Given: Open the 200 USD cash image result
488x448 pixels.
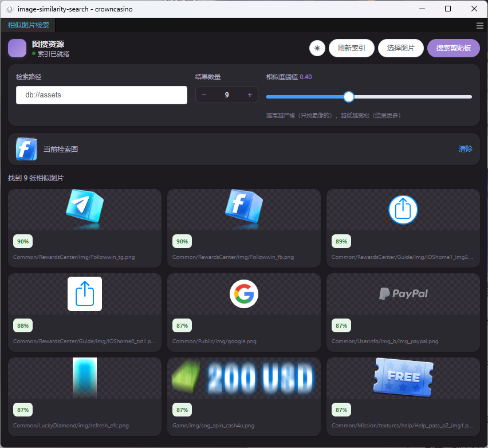Looking at the screenshot, I should coord(243,378).
